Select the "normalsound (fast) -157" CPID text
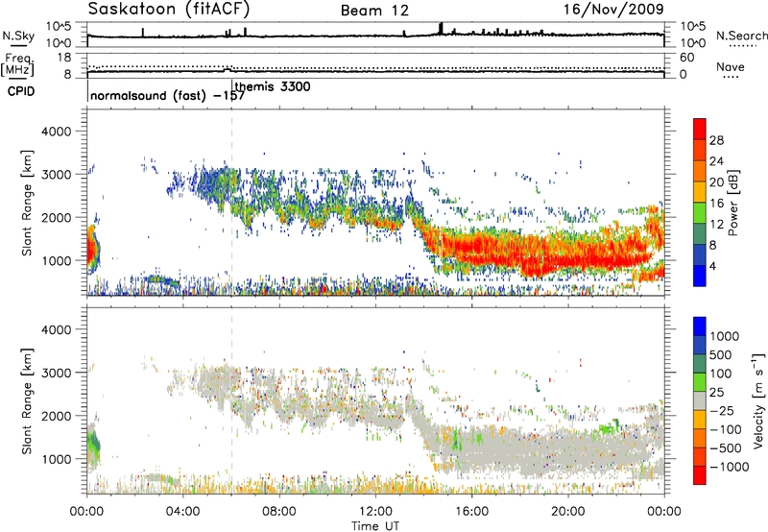This screenshot has height=532, width=768. (167, 95)
